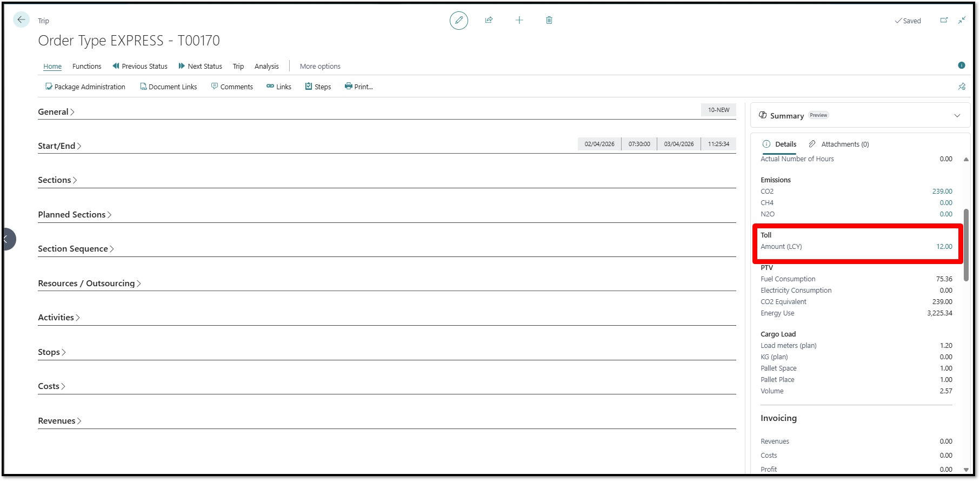
Task: Click the Links action
Action: (279, 87)
